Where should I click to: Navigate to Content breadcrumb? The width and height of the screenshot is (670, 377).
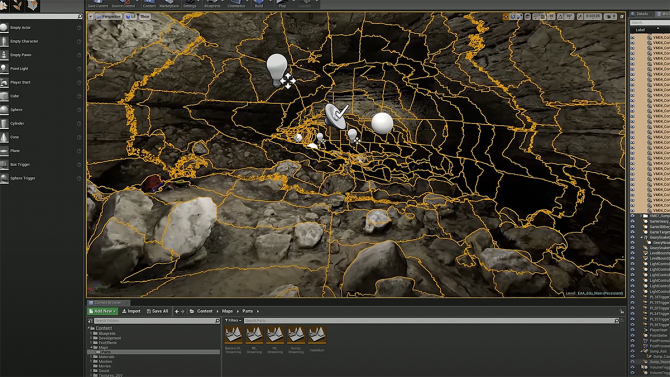[205, 312]
